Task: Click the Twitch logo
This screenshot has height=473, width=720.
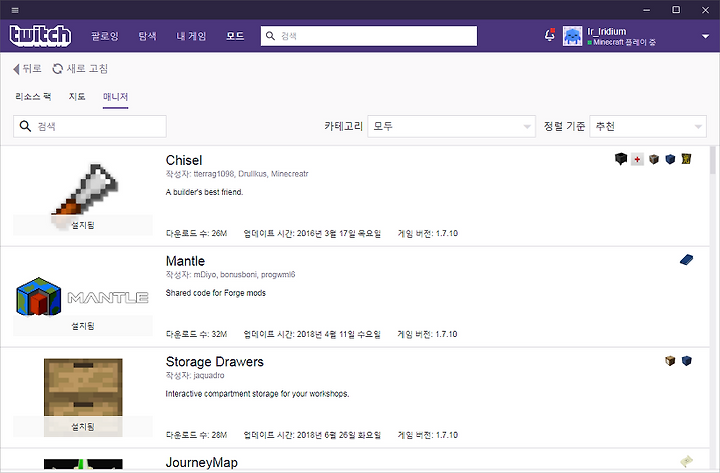Action: (x=40, y=36)
